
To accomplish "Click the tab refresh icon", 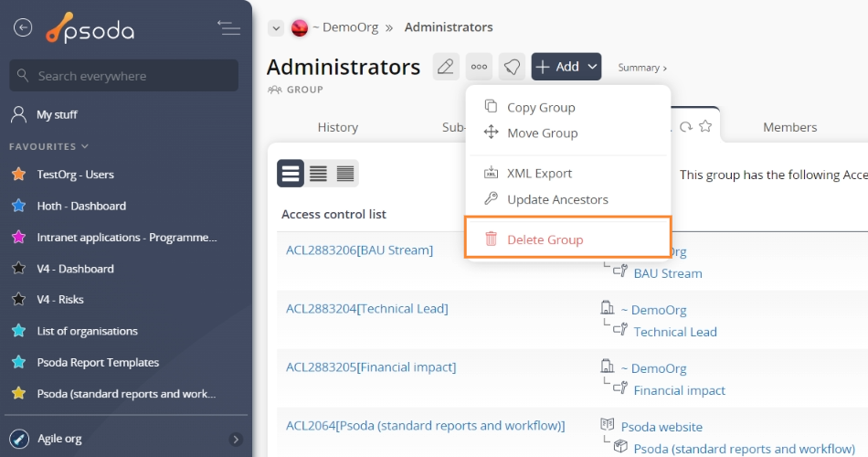I will tap(686, 127).
